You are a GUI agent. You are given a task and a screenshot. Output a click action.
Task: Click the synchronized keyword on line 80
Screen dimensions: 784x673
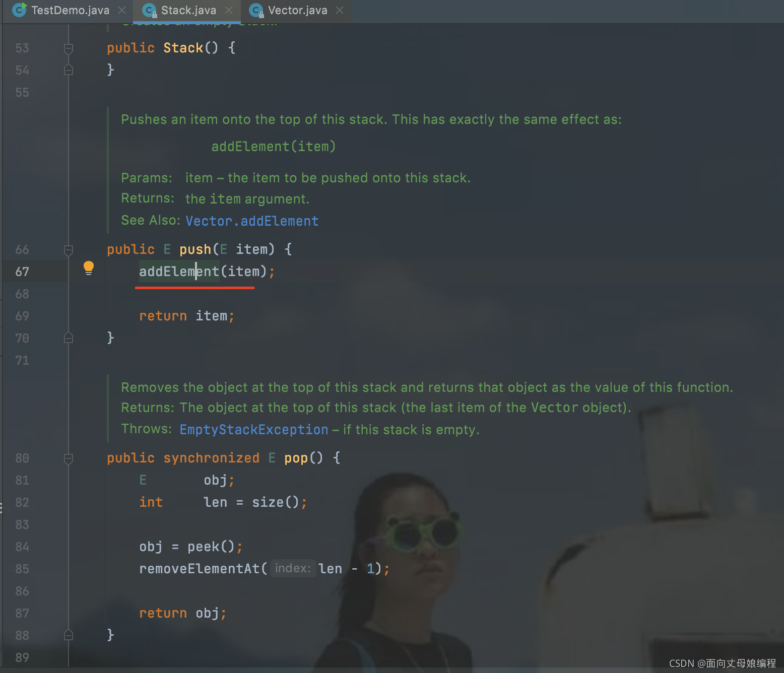211,458
